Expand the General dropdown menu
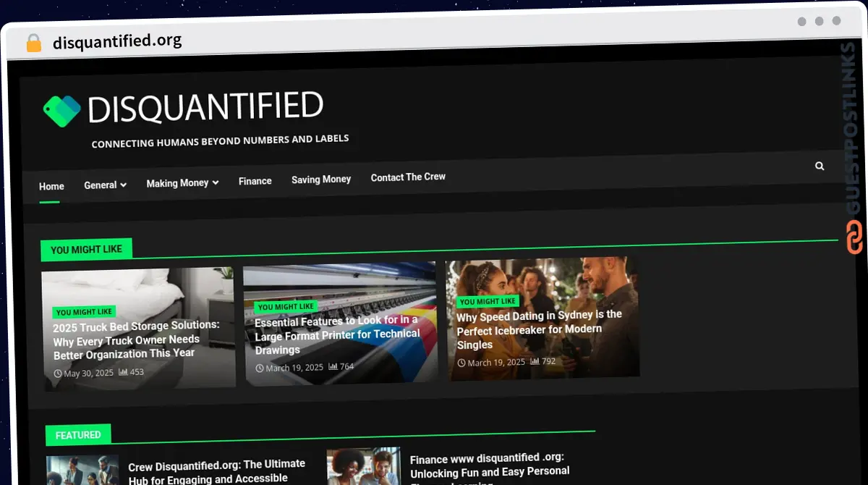 (x=105, y=185)
